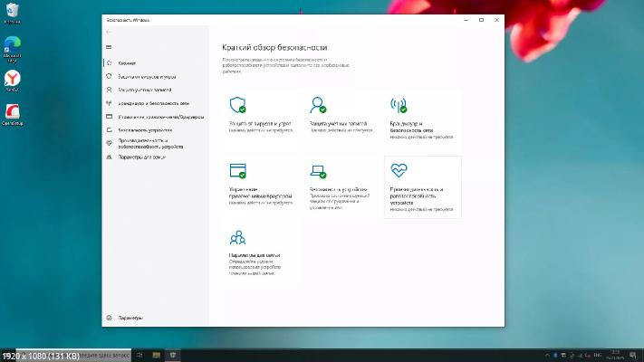
Task: Open the Recycle Bin on the desktop
Action: 13,14
